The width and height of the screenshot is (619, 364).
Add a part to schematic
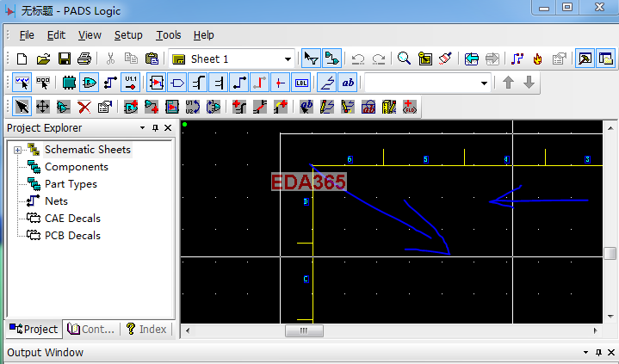click(131, 107)
